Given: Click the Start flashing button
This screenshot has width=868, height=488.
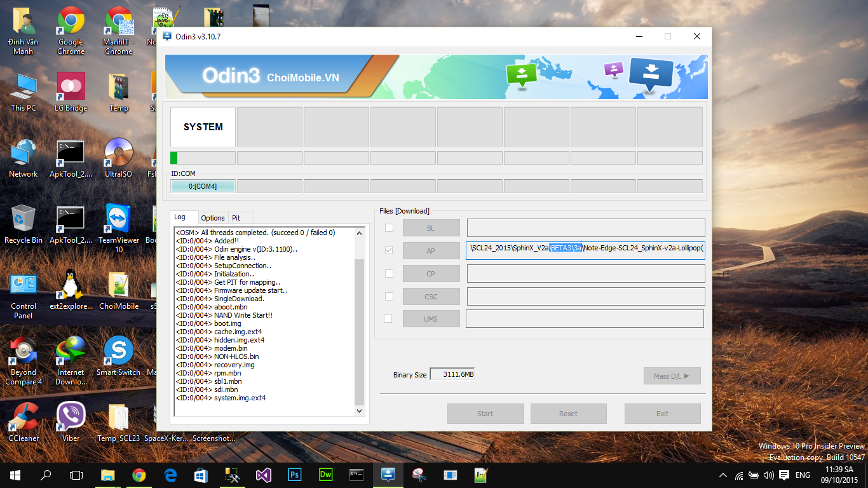Looking at the screenshot, I should (x=485, y=414).
